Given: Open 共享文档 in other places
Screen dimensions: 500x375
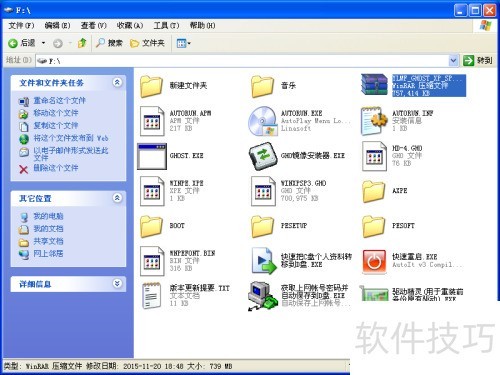Looking at the screenshot, I should click(48, 241).
